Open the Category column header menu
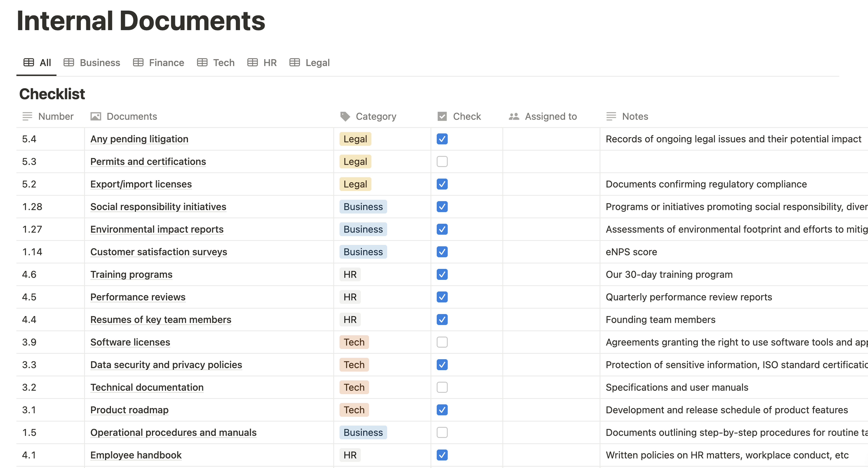This screenshot has width=868, height=468. point(376,116)
